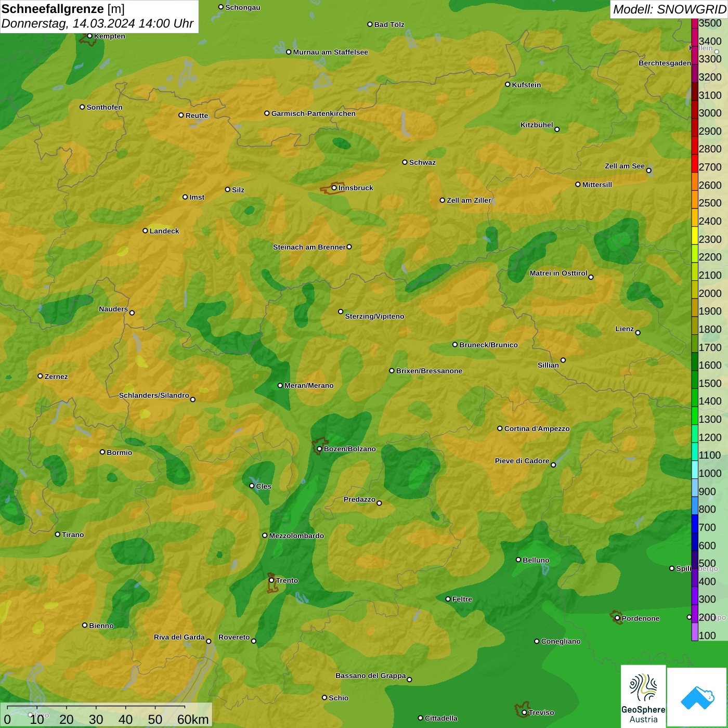Click the Pordenone city marker
The height and width of the screenshot is (728, 728).
[x=617, y=618]
